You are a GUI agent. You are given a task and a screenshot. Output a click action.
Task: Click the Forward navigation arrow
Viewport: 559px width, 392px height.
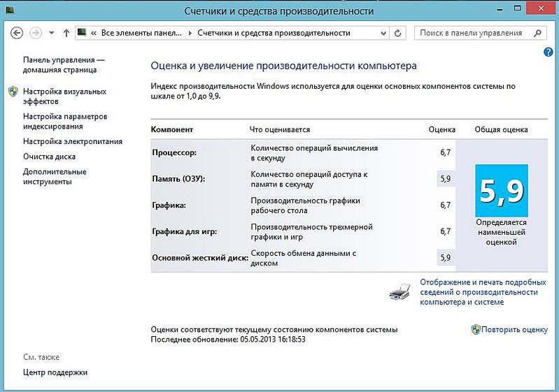(x=35, y=33)
